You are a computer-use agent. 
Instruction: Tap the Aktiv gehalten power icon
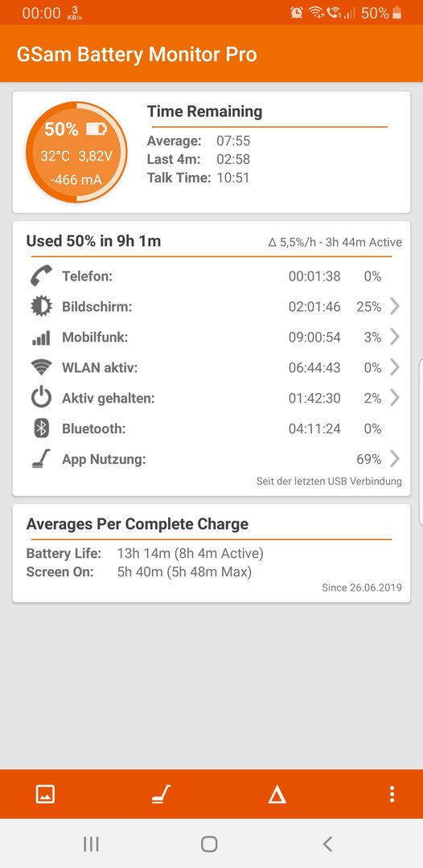[42, 398]
